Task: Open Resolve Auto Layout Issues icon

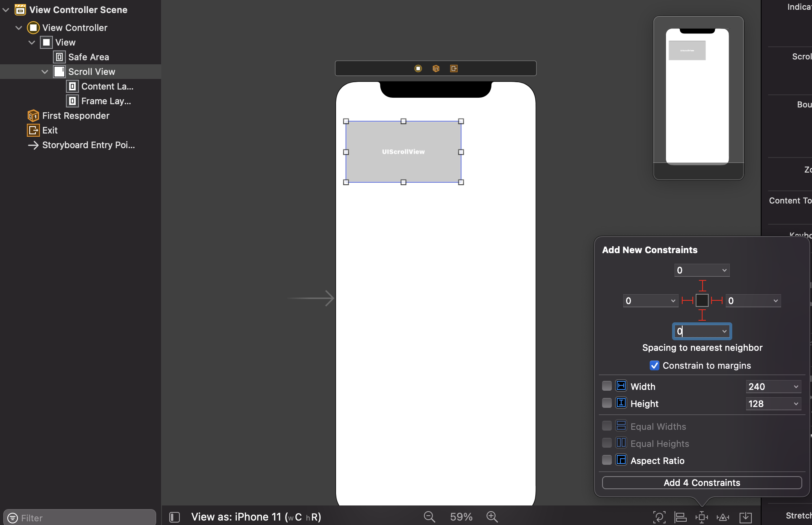Action: (723, 517)
